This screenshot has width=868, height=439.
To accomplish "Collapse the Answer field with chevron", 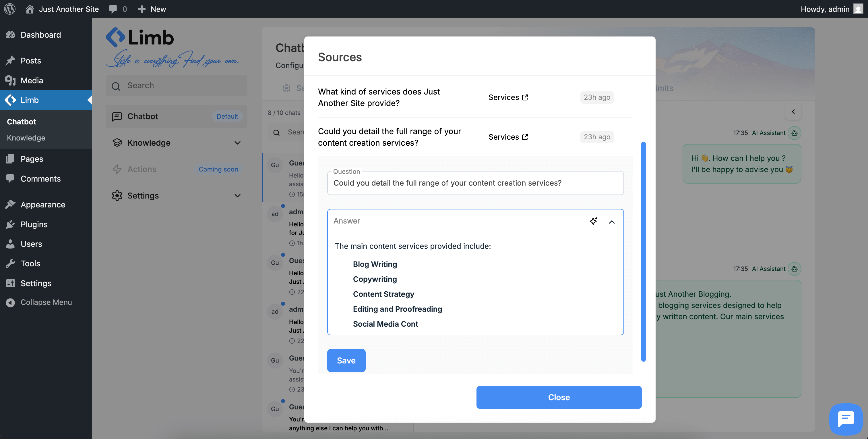I will [612, 222].
